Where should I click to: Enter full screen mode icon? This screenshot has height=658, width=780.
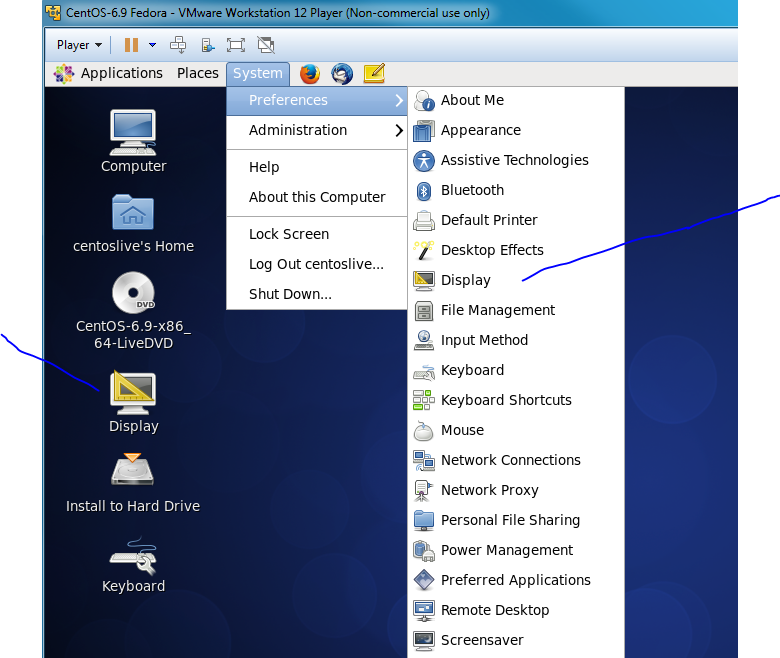(236, 45)
